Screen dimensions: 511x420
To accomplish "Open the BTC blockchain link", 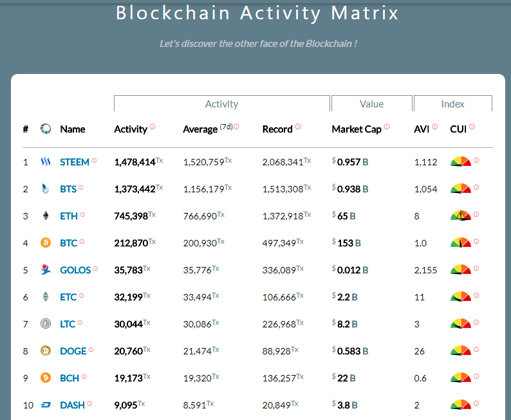I will click(x=69, y=243).
